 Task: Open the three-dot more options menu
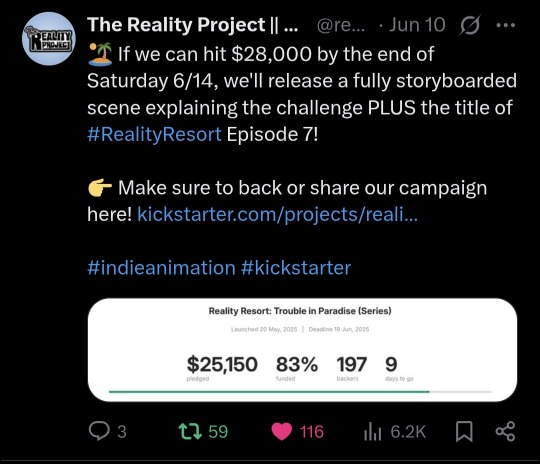point(506,25)
